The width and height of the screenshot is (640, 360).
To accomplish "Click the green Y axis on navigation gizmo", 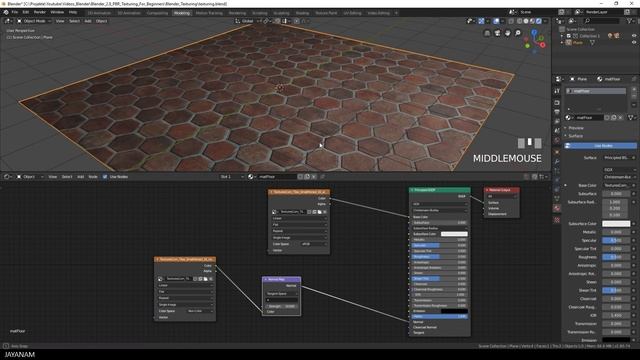I will click(x=527, y=46).
